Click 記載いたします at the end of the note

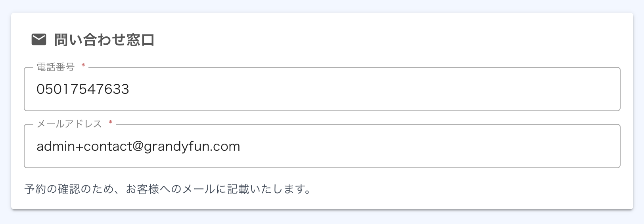[x=266, y=189]
